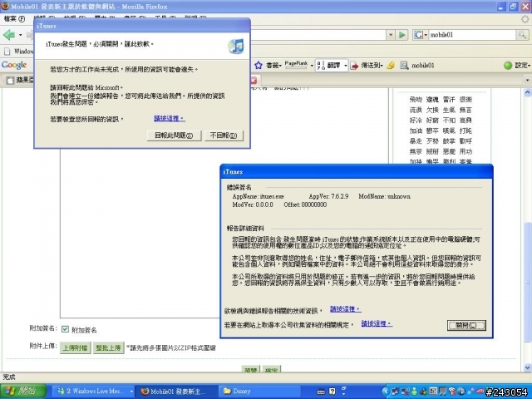Click the 上傳附檔 upload button
Screen dimensions: 532x399
(x=76, y=347)
